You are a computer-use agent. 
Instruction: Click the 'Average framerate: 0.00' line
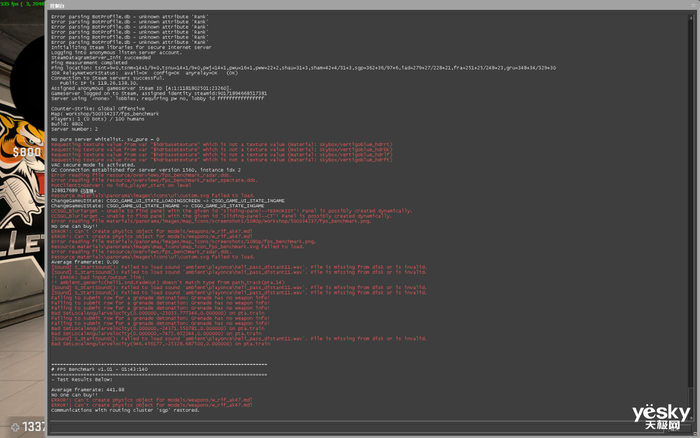85,262
